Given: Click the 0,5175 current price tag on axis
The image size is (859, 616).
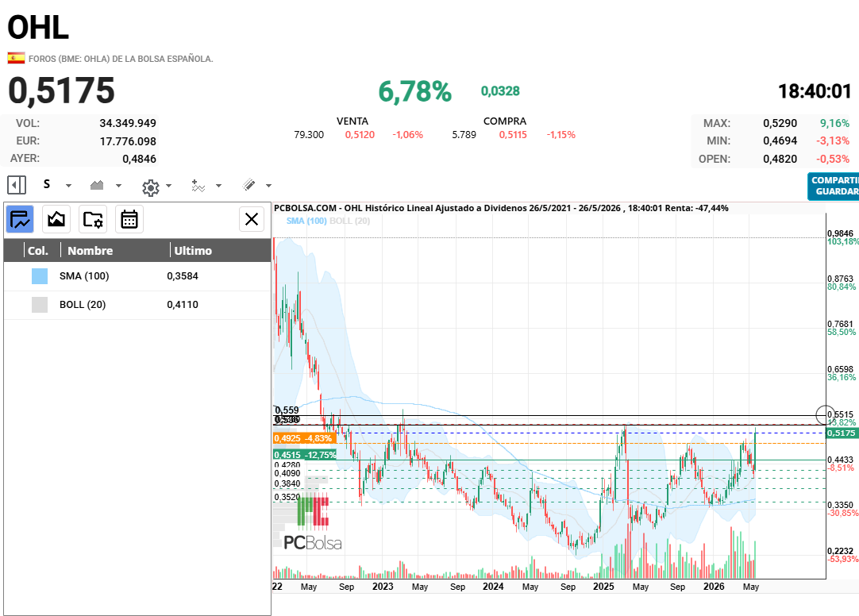Looking at the screenshot, I should click(x=842, y=433).
